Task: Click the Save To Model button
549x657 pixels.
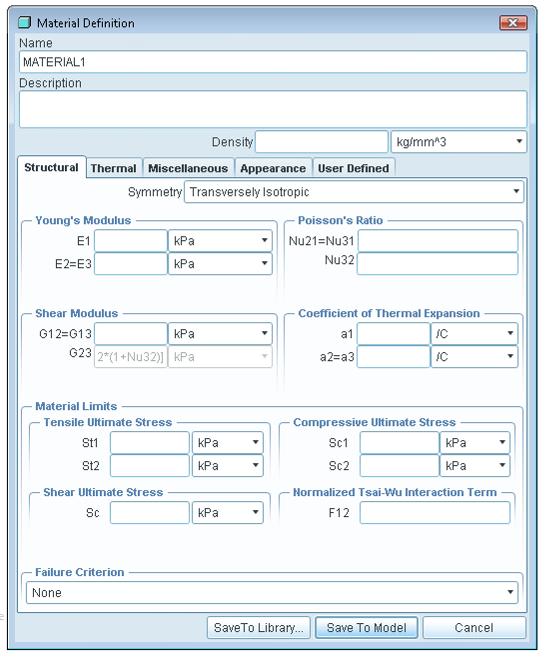Action: (367, 628)
